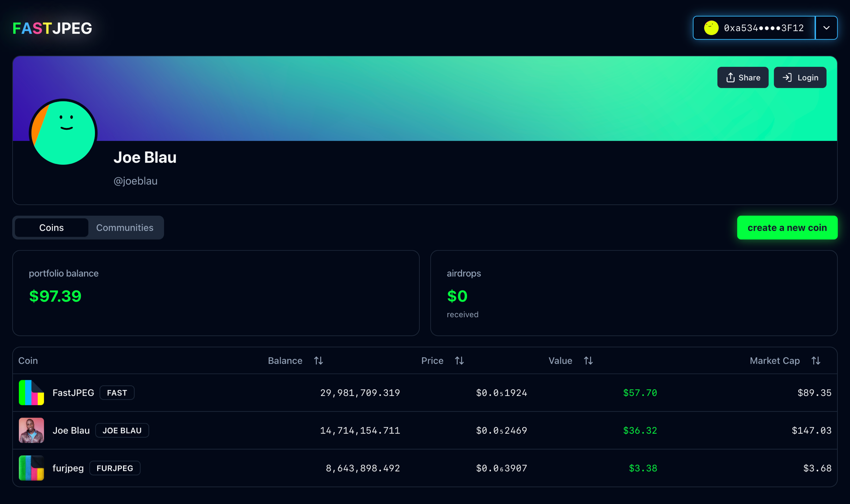850x504 pixels.
Task: Click the FASTJPEG logo
Action: click(x=52, y=28)
